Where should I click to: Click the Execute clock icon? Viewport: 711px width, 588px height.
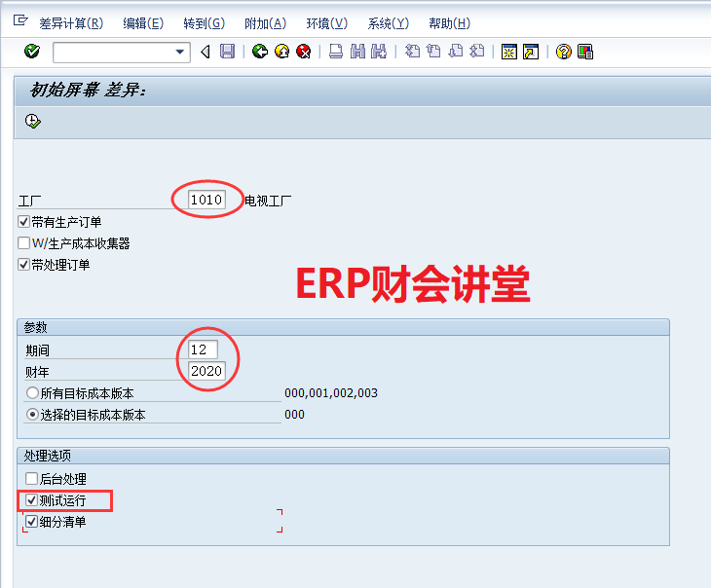click(32, 121)
